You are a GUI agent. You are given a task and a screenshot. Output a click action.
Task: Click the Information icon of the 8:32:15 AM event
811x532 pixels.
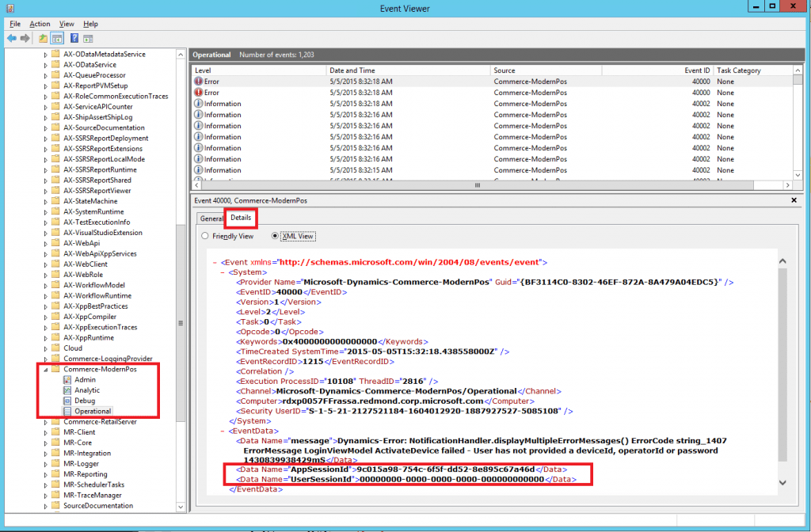(198, 170)
